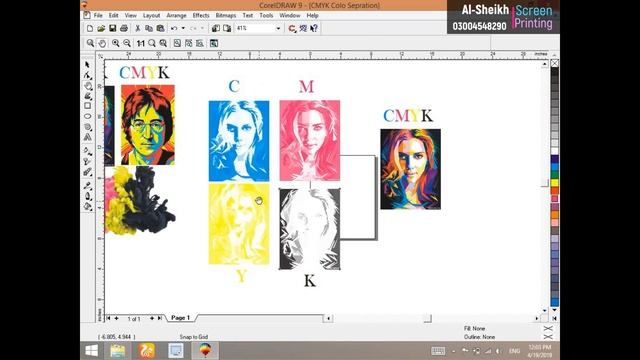This screenshot has height=360, width=640.
Task: Zoom to all objects
Action: 163,43
